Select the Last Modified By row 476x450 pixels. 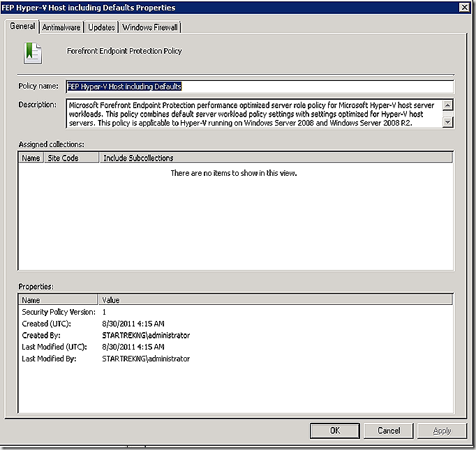236,359
